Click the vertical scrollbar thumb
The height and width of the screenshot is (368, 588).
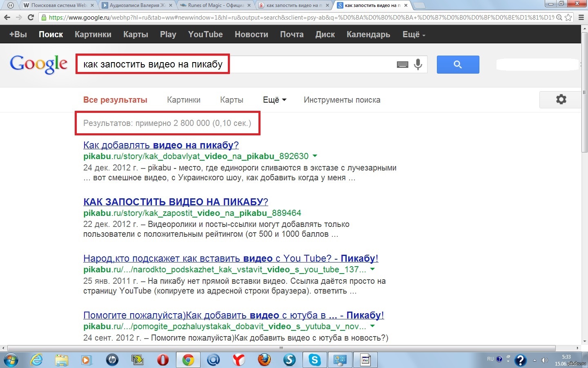pos(584,92)
